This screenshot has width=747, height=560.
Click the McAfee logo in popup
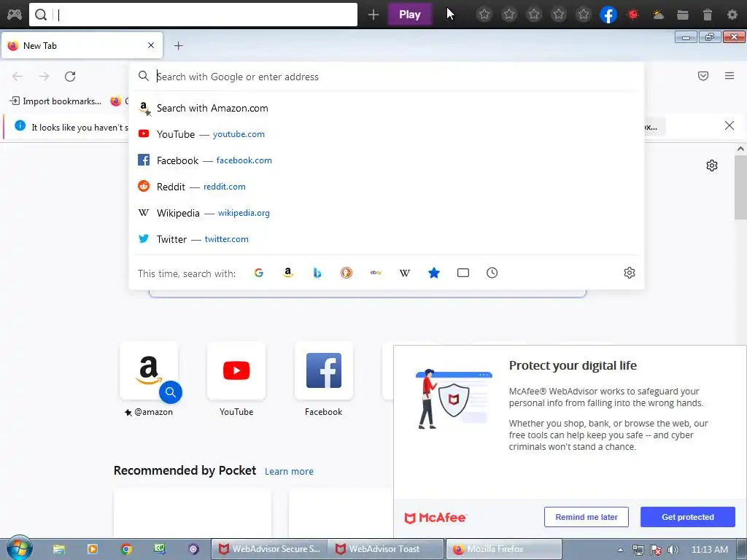[435, 518]
